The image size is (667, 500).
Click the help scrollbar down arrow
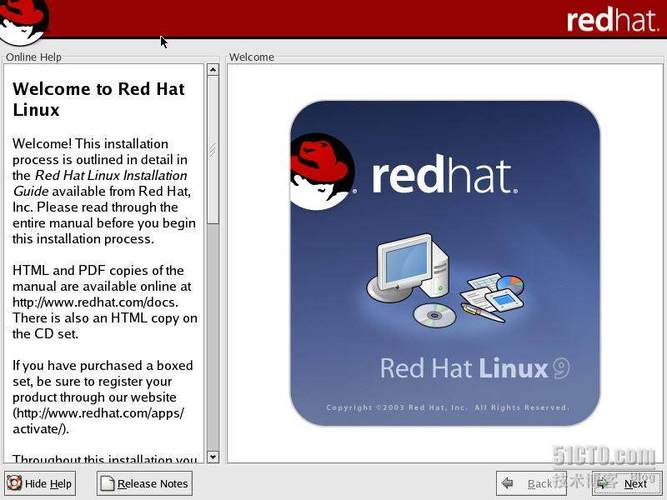[213, 457]
